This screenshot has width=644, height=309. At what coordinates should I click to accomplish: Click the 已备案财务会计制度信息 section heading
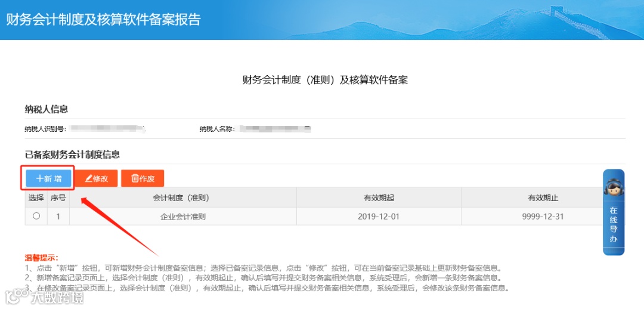coord(72,154)
